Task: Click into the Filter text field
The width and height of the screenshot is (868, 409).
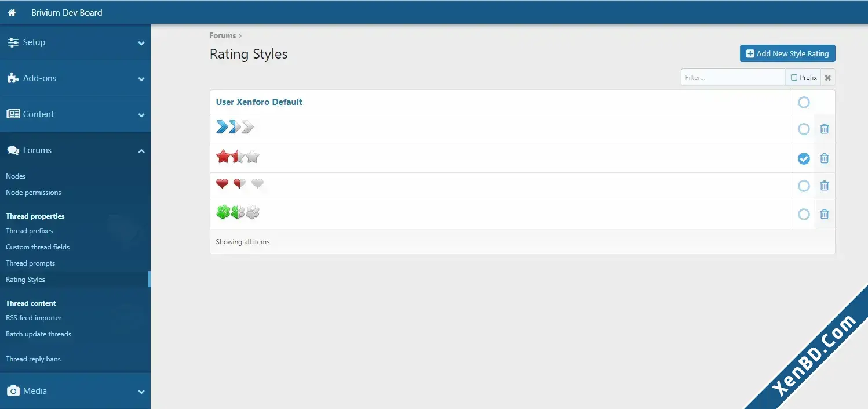Action: point(733,78)
